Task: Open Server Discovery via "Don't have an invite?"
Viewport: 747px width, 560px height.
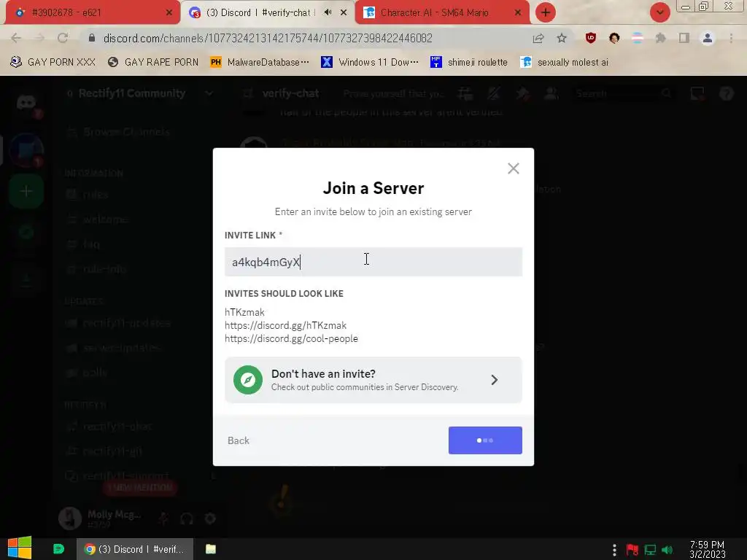Action: pos(373,379)
